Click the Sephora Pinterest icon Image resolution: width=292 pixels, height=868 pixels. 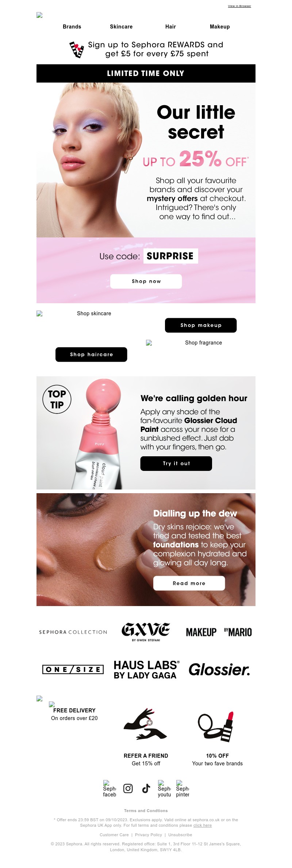[x=182, y=789]
